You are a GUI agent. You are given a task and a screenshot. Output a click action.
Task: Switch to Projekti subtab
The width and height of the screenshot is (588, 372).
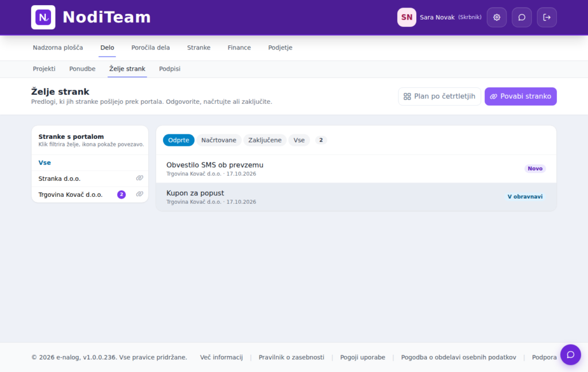(44, 69)
